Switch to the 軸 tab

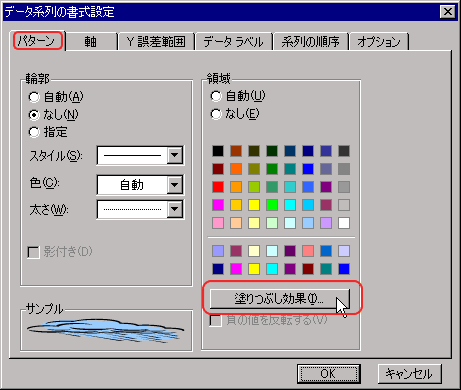[91, 42]
